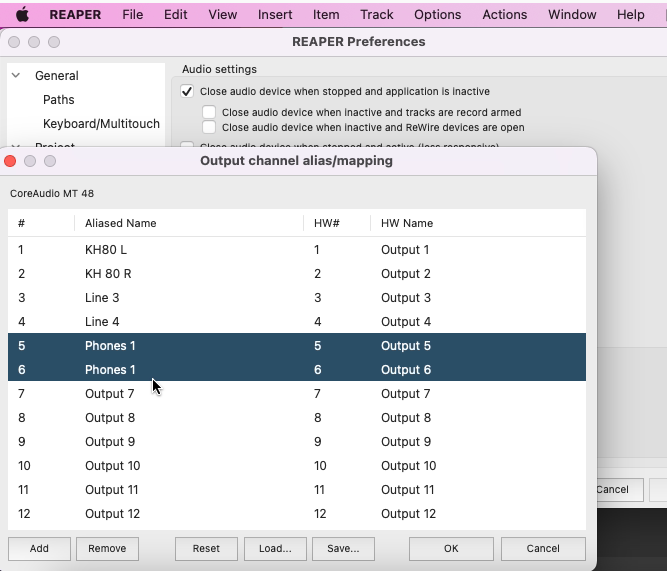Viewport: 667px width, 571px height.
Task: Select the KH80 L alias row
Action: 297,250
